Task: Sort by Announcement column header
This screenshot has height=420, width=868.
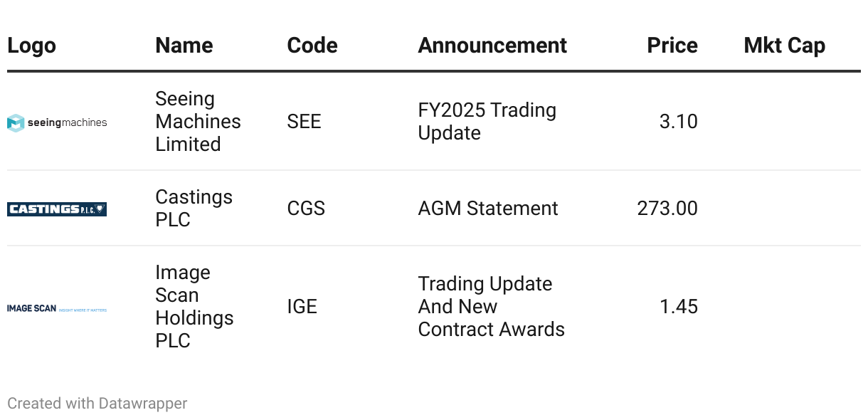Action: [x=492, y=46]
